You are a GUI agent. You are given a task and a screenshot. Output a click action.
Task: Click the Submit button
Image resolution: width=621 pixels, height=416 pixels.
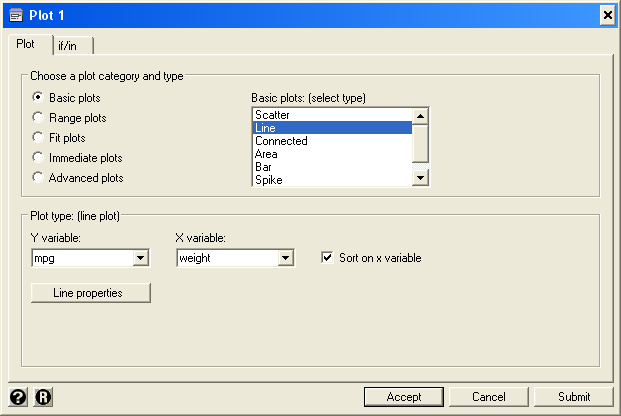574,397
